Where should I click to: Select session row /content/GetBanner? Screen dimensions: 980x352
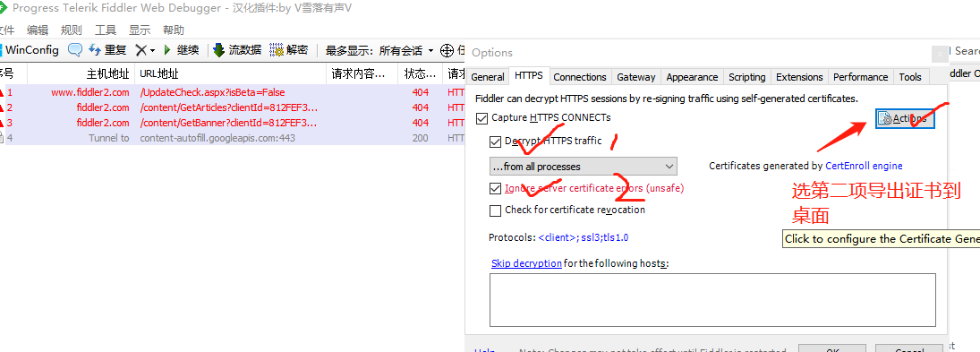pos(231,123)
